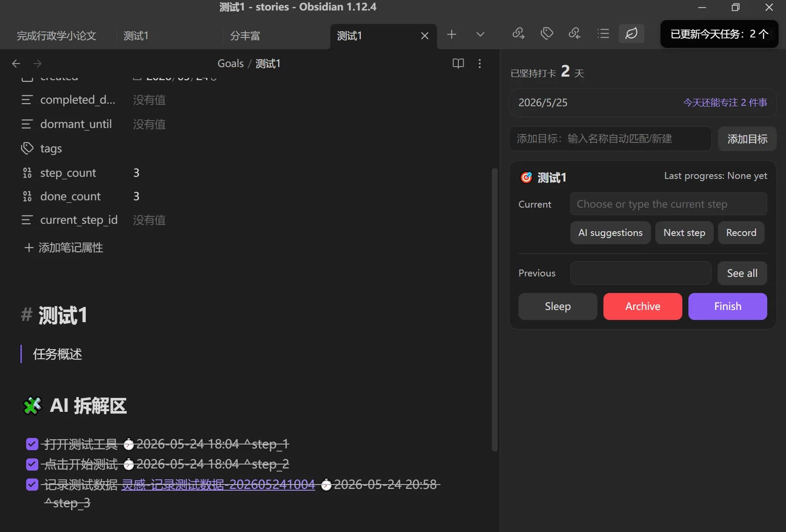This screenshot has height=532, width=786.
Task: Go forward with the right arrow
Action: (x=37, y=64)
